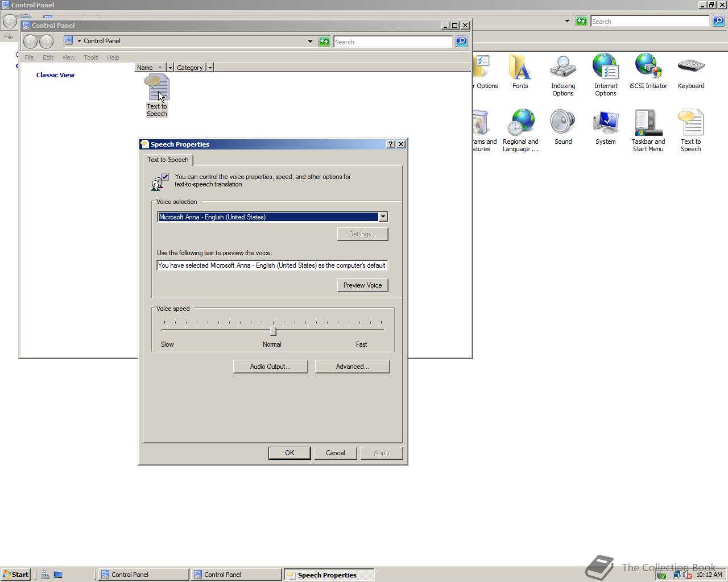Click Server Manager quick launch icon
This screenshot has height=582, width=728.
tap(45, 575)
